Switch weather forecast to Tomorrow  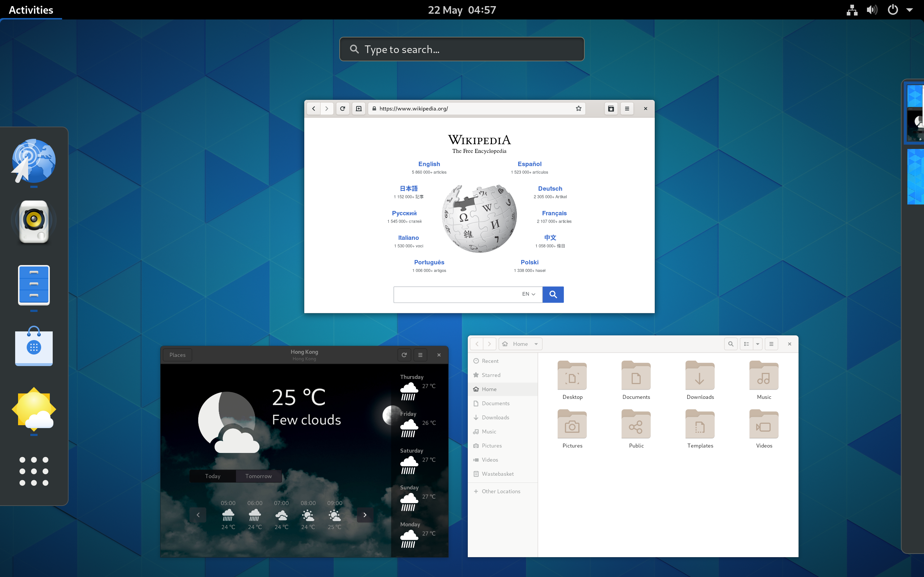[258, 476]
